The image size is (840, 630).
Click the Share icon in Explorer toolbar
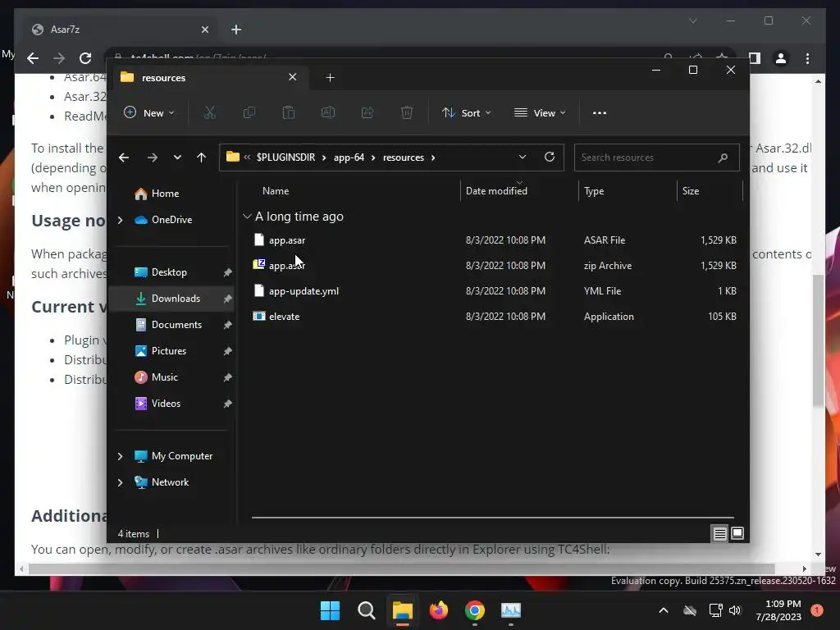[x=367, y=112]
